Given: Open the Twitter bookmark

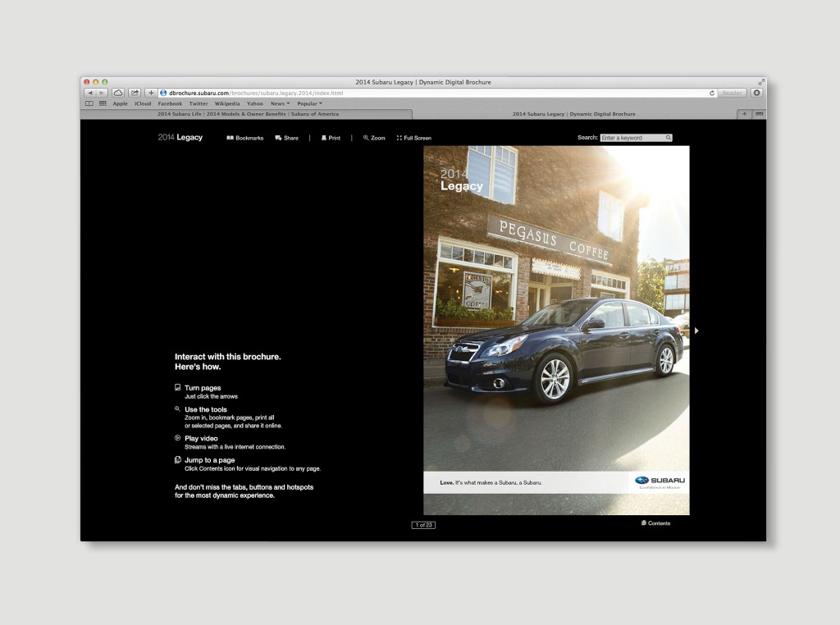Looking at the screenshot, I should 199,104.
